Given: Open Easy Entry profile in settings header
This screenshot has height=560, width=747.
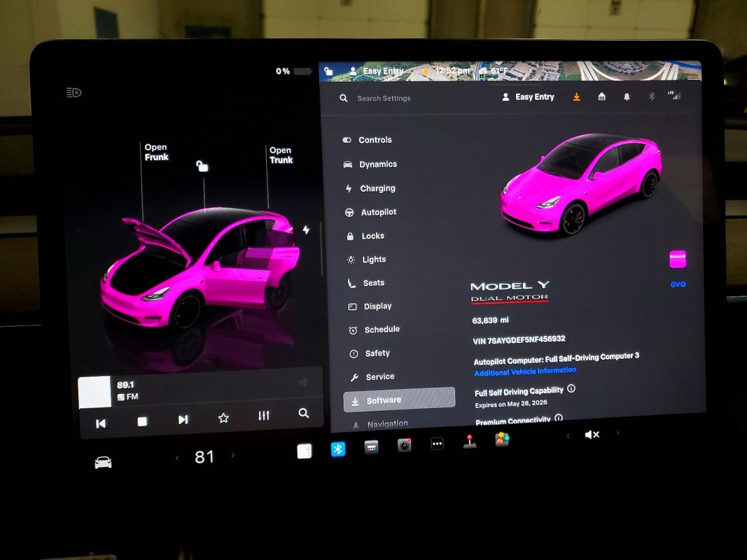Looking at the screenshot, I should (x=529, y=97).
